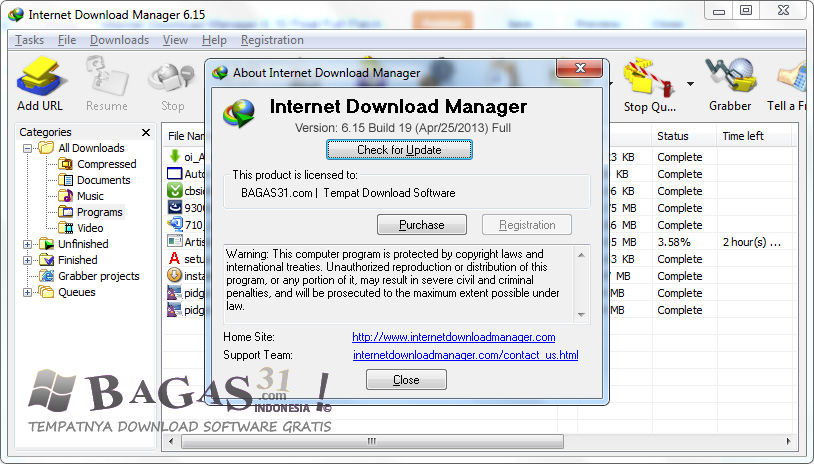Select the Compressed category folder icon

pos(65,164)
